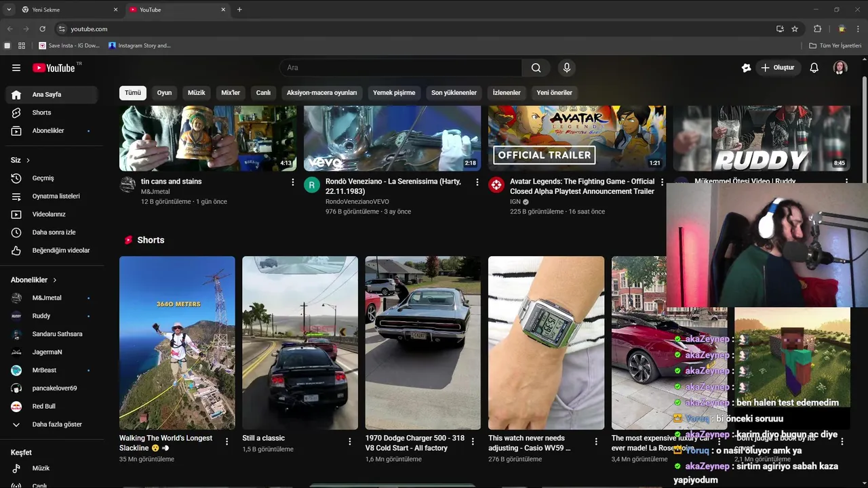The image size is (868, 488).
Task: Expand the Siz section chevron
Action: click(x=28, y=161)
